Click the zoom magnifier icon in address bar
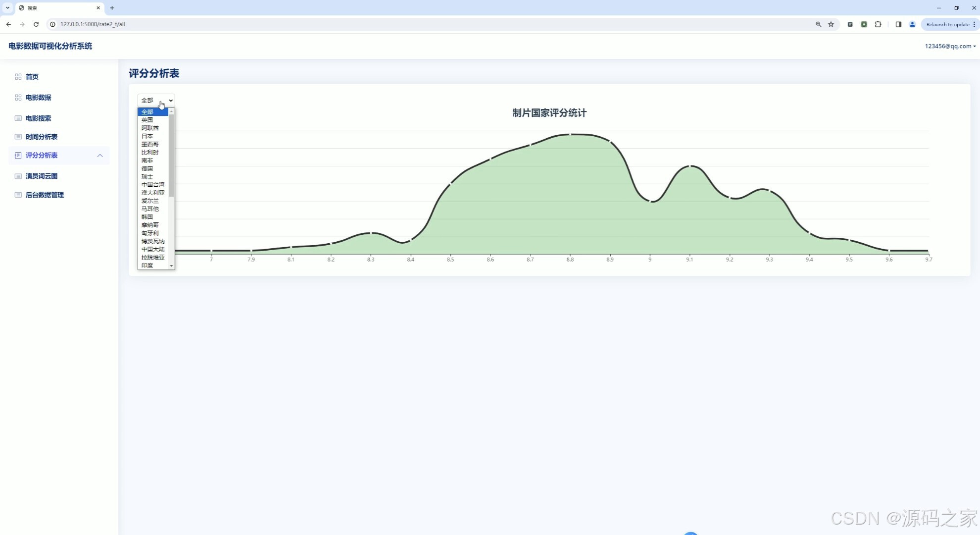The height and width of the screenshot is (535, 980). coord(818,24)
